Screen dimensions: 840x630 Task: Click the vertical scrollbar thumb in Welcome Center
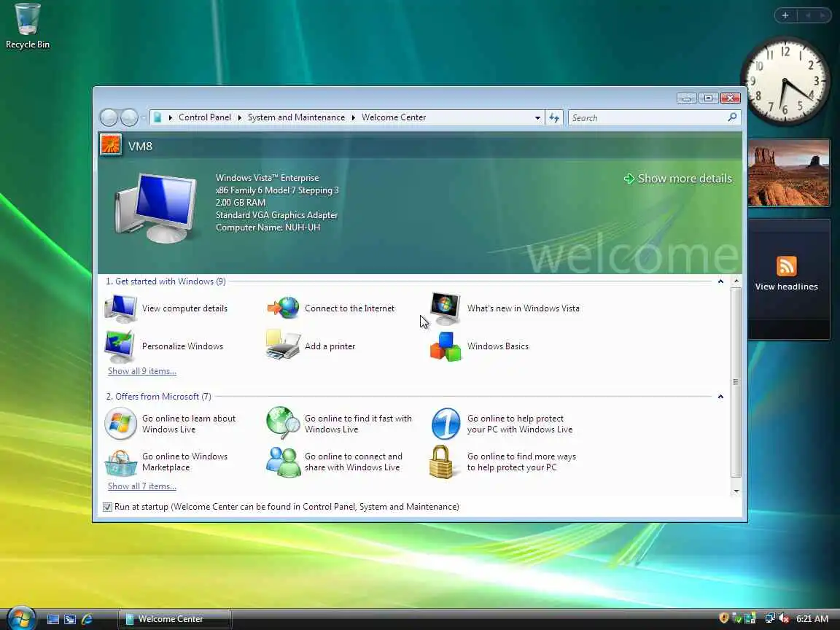pos(736,382)
